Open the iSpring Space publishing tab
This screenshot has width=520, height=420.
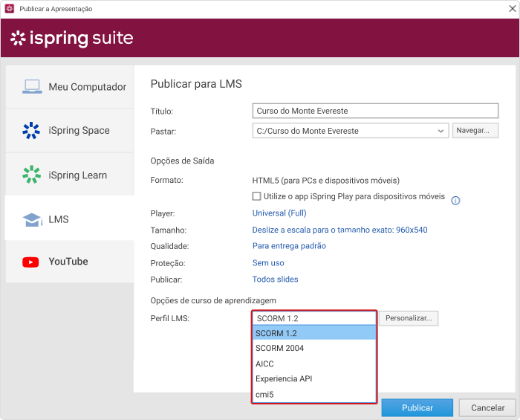pyautogui.click(x=70, y=130)
